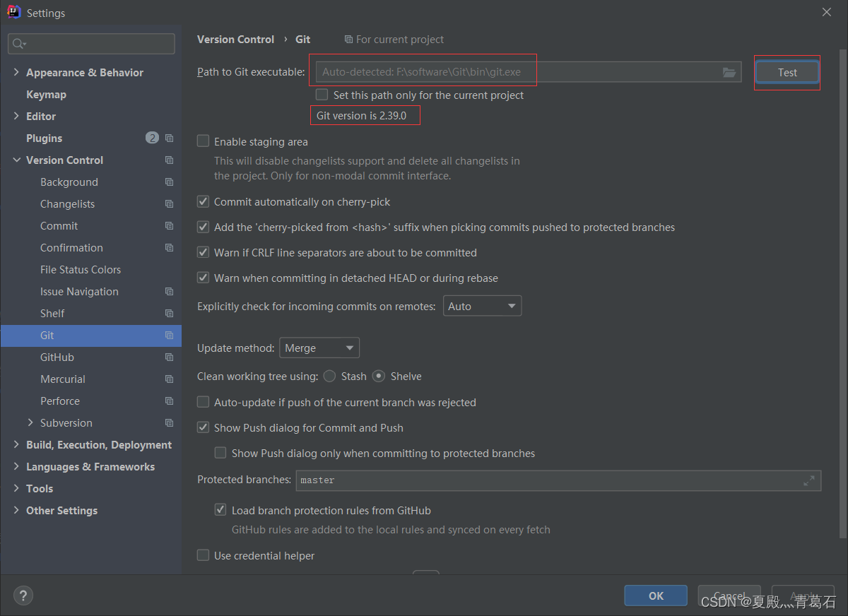Click the Protected branches master field
Screen dimensions: 848x616
point(558,480)
